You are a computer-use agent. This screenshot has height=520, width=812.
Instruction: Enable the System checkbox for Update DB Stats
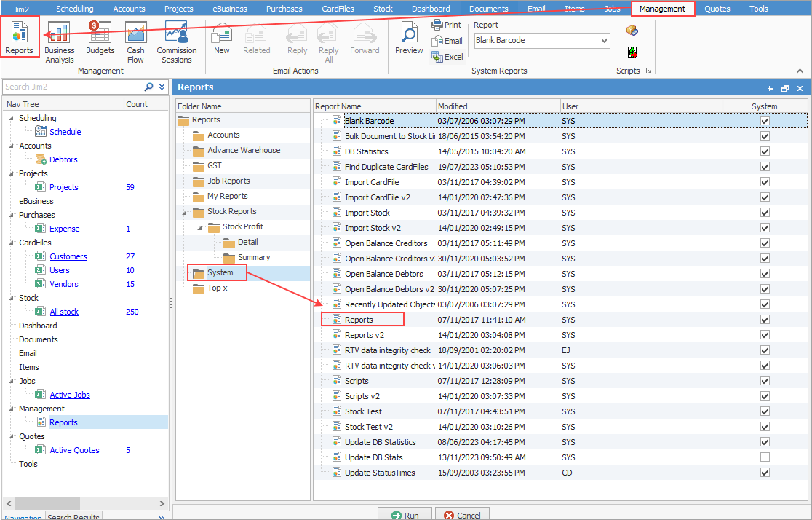click(x=765, y=457)
